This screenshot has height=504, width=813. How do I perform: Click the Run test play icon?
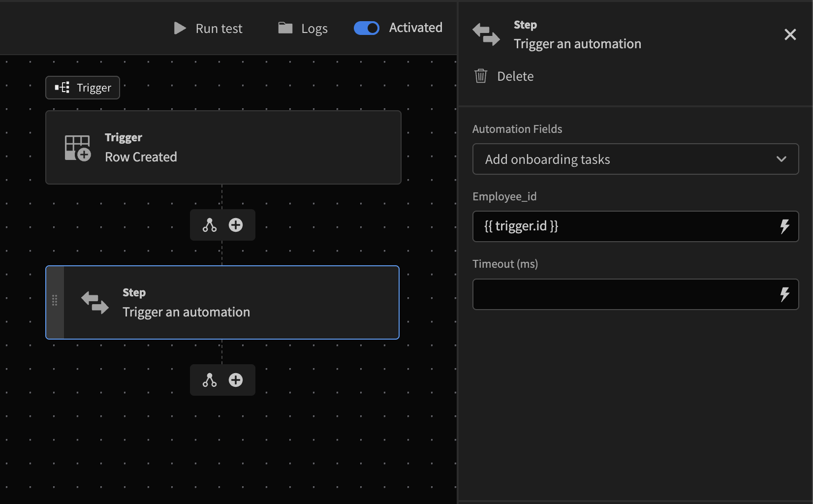pos(180,28)
